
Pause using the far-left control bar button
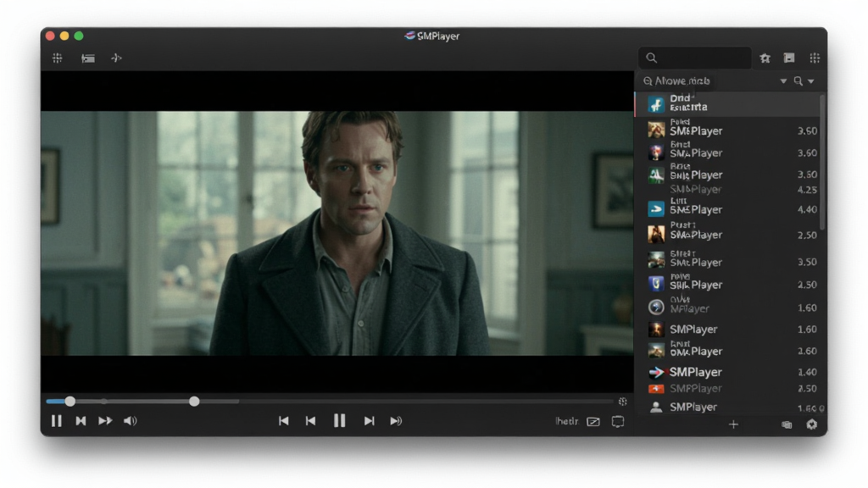[x=57, y=421]
